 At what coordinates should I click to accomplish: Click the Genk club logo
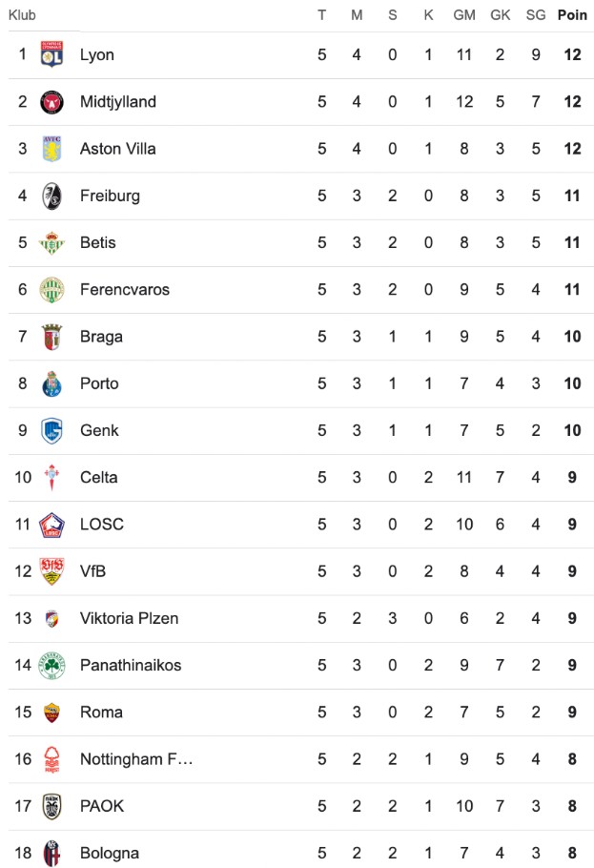[x=51, y=430]
